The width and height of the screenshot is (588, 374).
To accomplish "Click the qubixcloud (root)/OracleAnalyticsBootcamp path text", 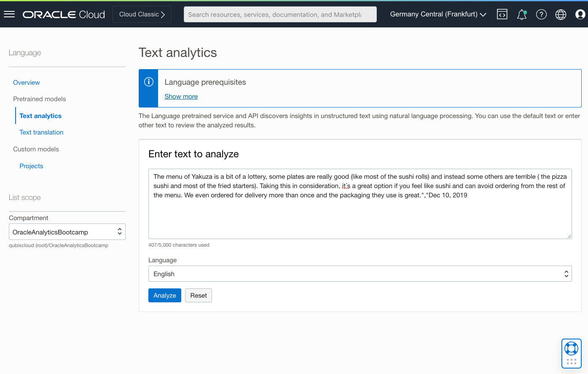I will pyautogui.click(x=59, y=245).
